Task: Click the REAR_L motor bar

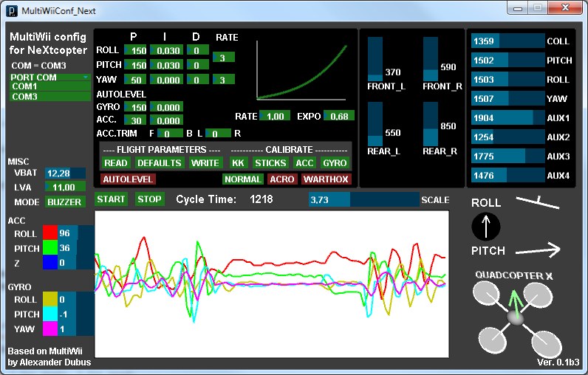Action: (375, 124)
